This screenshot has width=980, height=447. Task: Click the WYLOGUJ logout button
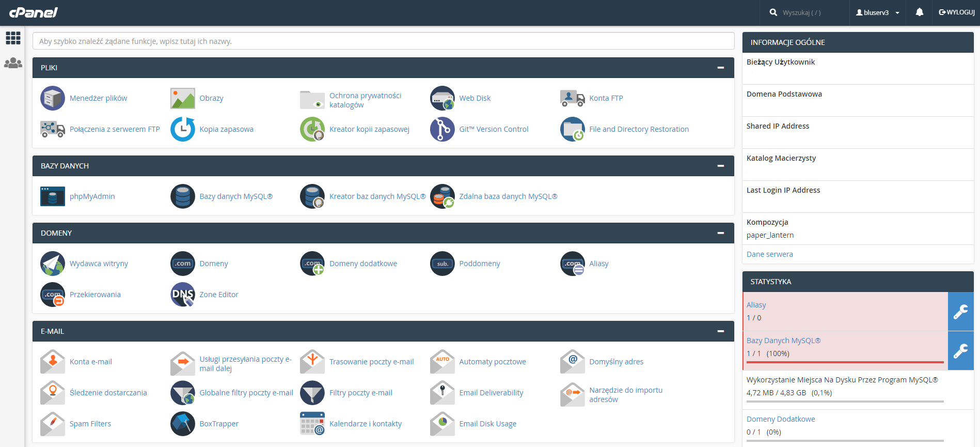[x=957, y=12]
